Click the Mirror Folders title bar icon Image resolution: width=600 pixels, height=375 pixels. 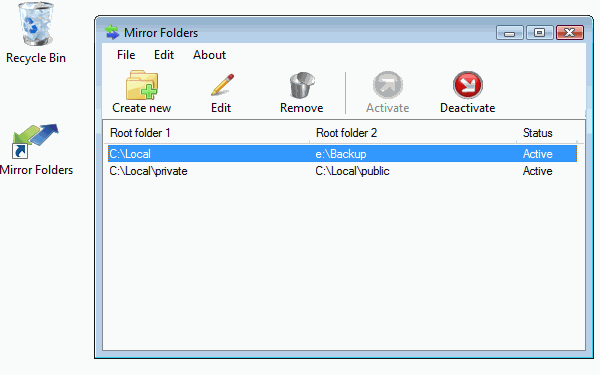point(112,33)
